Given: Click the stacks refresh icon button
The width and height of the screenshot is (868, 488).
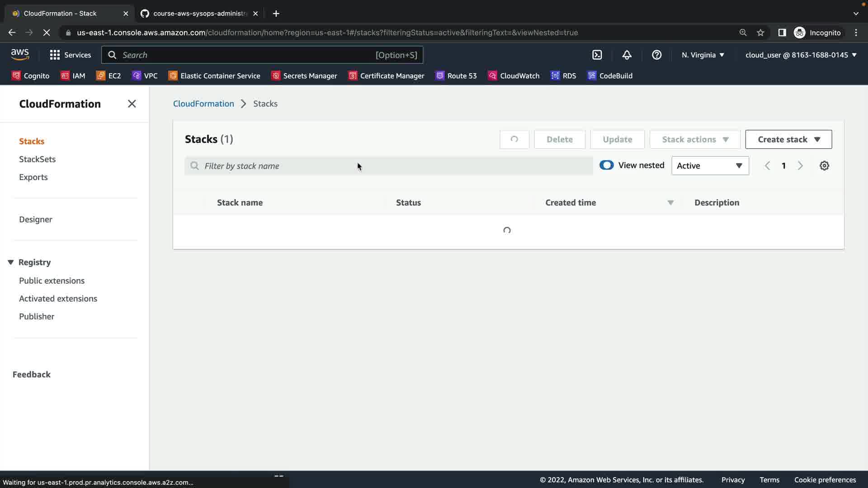Looking at the screenshot, I should point(514,139).
